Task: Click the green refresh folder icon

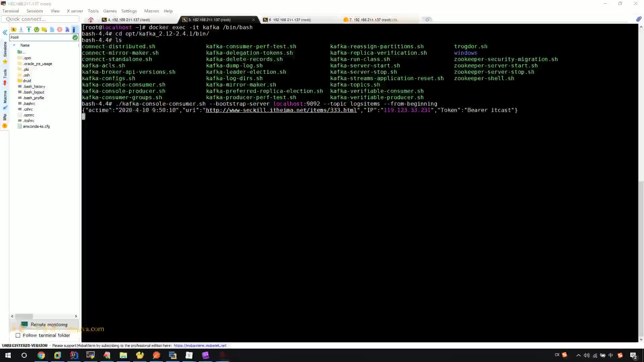Action: [37, 29]
